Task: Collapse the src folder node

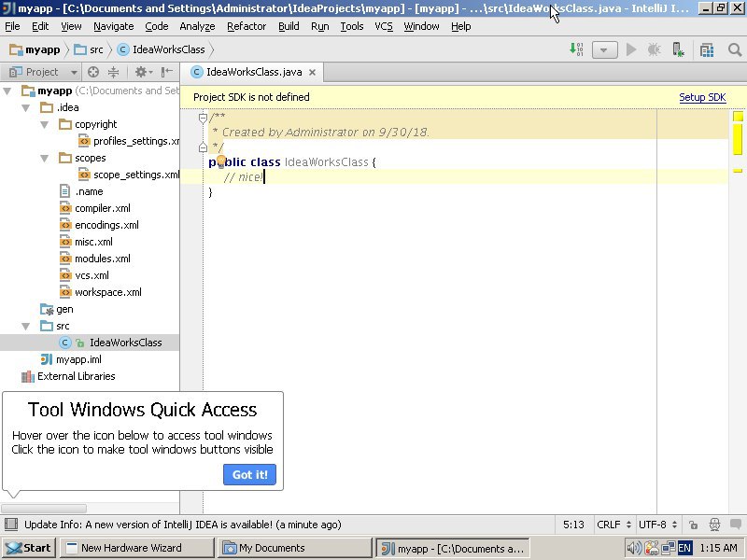Action: (x=26, y=326)
